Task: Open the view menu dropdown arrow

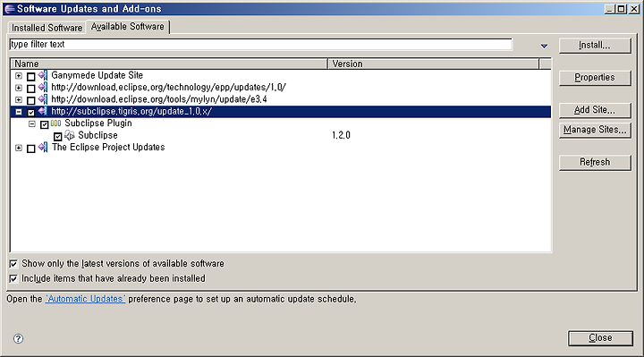Action: (x=544, y=46)
